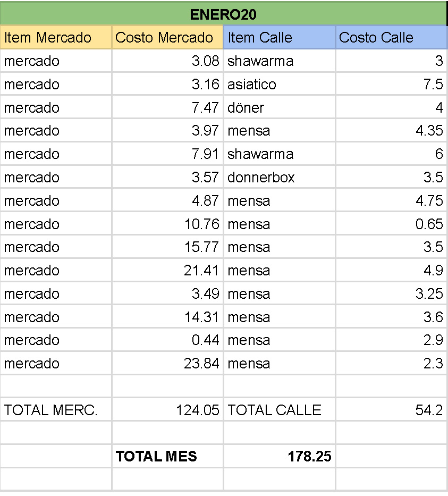
Task: Click the cell containing asiatico
Action: pyautogui.click(x=280, y=84)
